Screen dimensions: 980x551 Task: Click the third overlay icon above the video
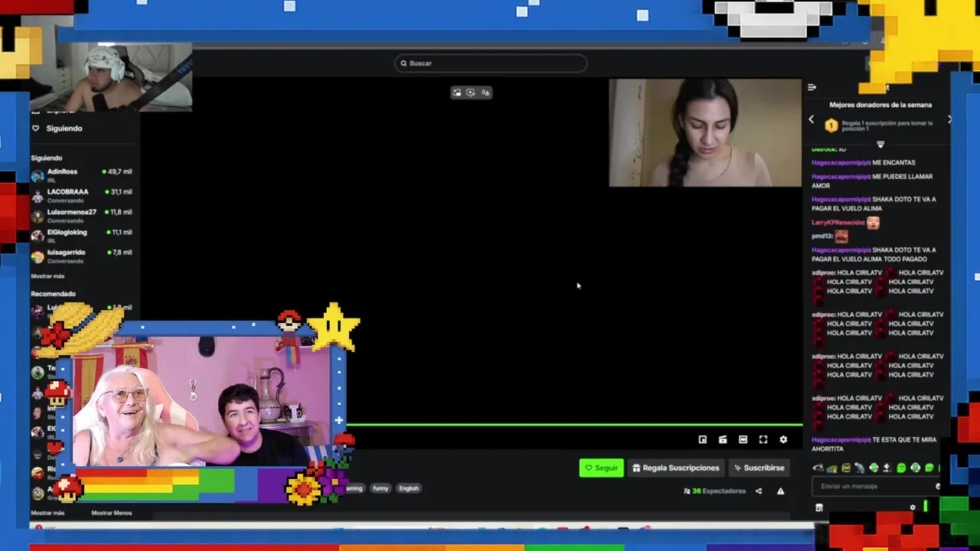coord(485,93)
